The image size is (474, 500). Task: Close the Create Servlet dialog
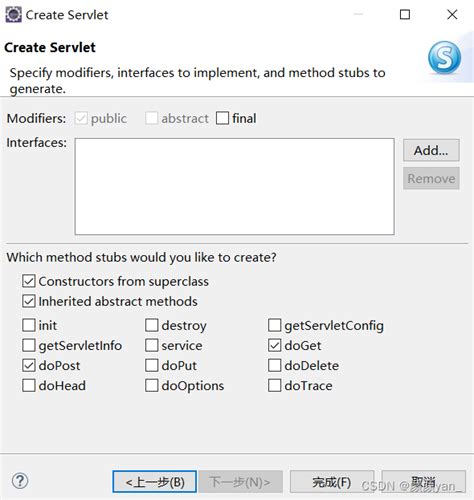[x=452, y=14]
